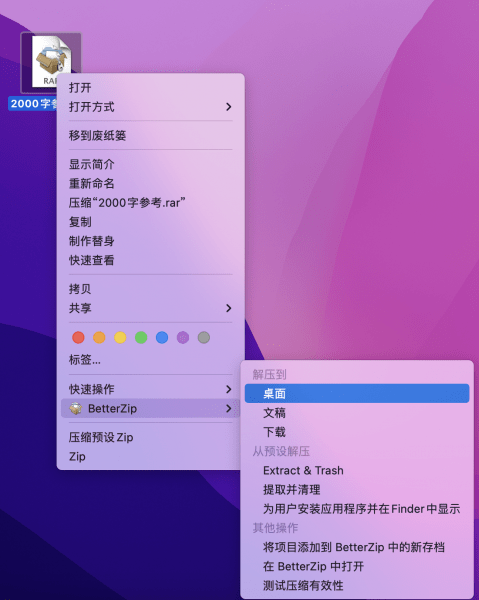Apply the gray color tag

(204, 338)
